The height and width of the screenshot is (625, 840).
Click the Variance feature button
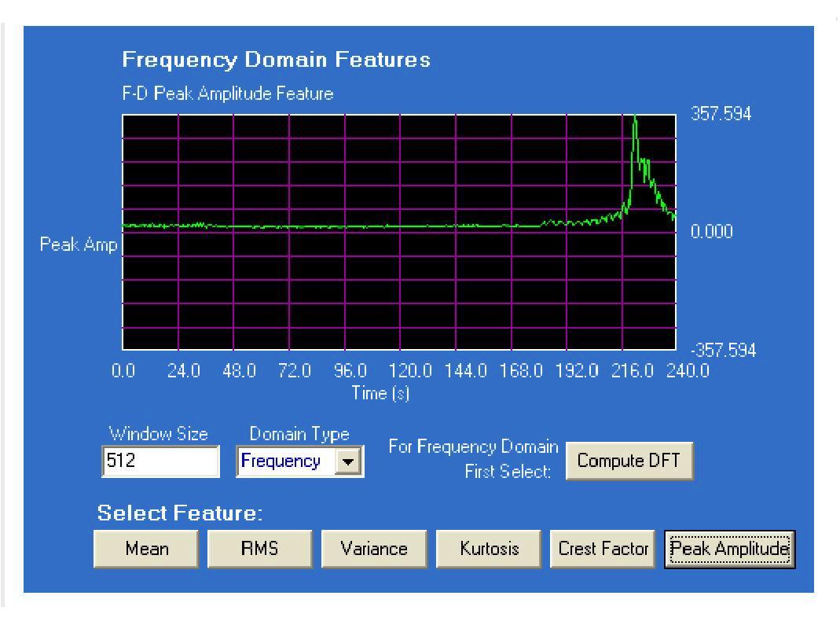click(x=373, y=550)
